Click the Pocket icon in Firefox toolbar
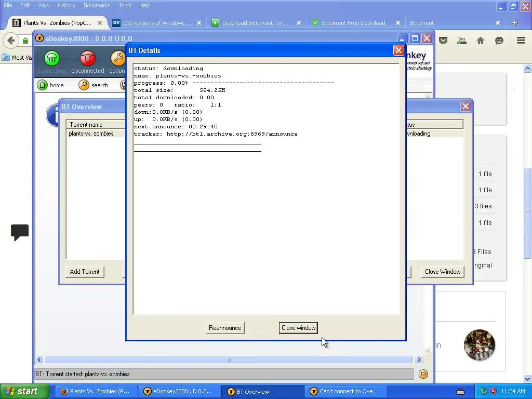The height and width of the screenshot is (399, 532). (x=443, y=41)
